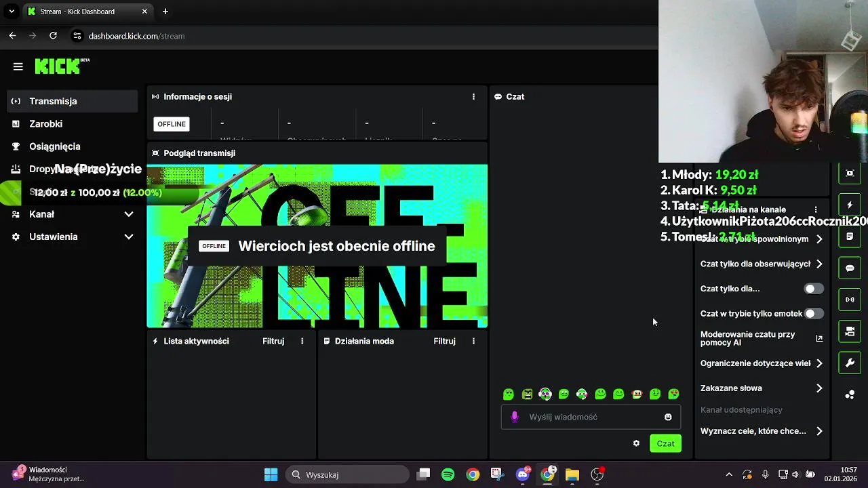This screenshot has height=488, width=868.
Task: Open the hamburger menu next to Kick logo
Action: 18,66
